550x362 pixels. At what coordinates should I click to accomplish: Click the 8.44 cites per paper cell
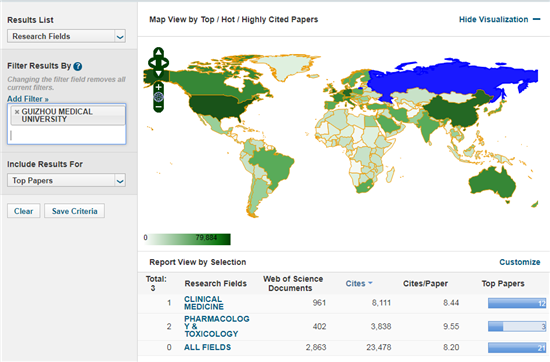pos(451,303)
